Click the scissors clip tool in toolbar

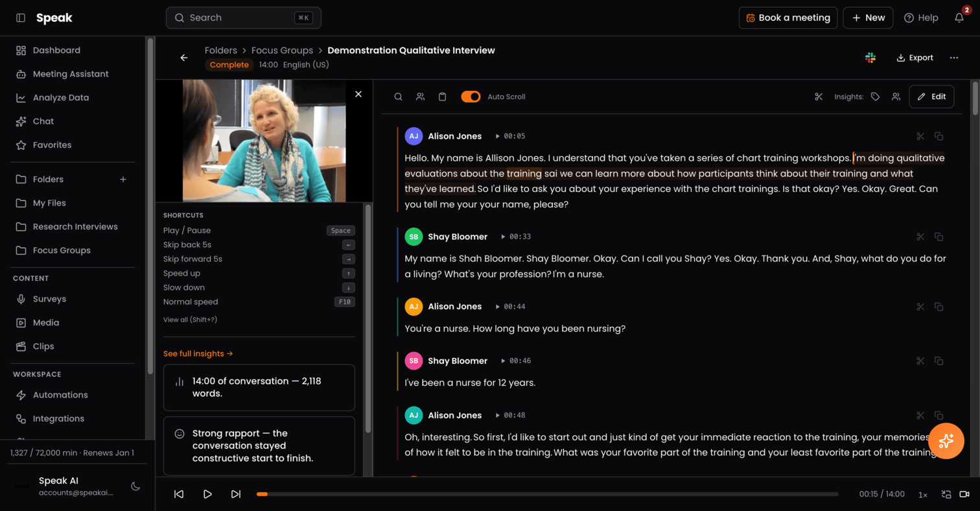pyautogui.click(x=819, y=97)
